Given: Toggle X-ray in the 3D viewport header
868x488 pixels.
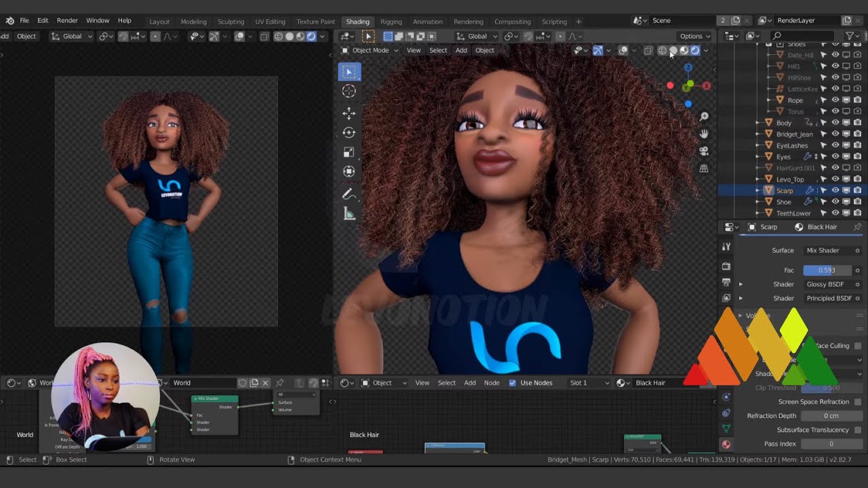Looking at the screenshot, I should pyautogui.click(x=648, y=50).
